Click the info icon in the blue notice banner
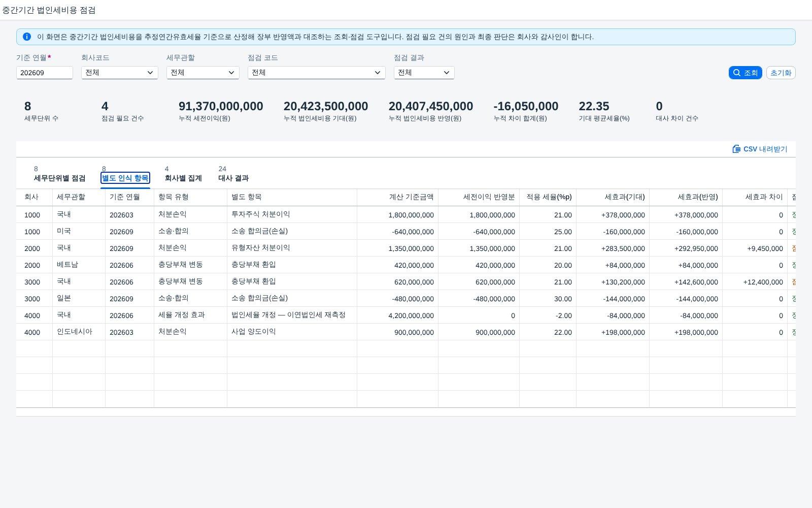The width and height of the screenshot is (812, 508). [x=27, y=37]
